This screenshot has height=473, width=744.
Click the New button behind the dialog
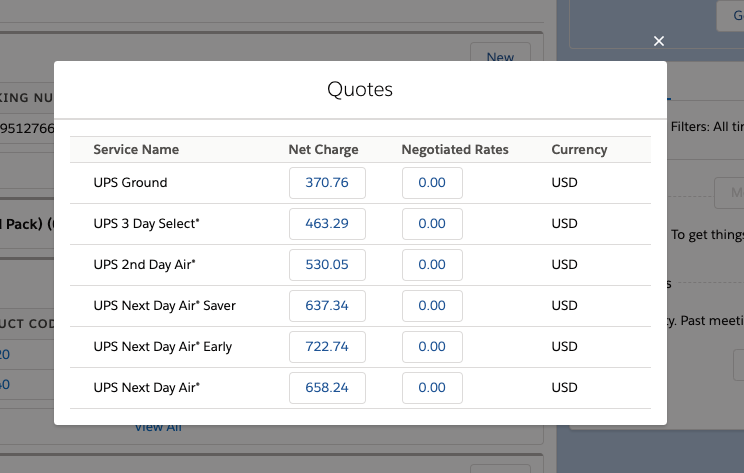(x=500, y=54)
